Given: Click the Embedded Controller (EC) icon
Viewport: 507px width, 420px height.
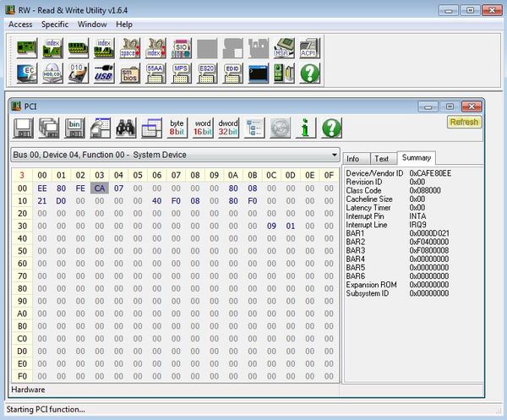Looking at the screenshot, I should (x=28, y=74).
